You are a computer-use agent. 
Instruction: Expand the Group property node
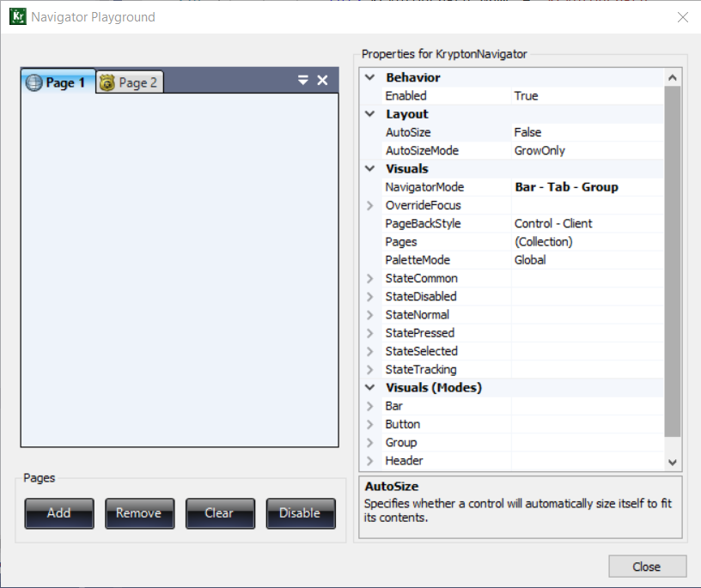coord(369,442)
